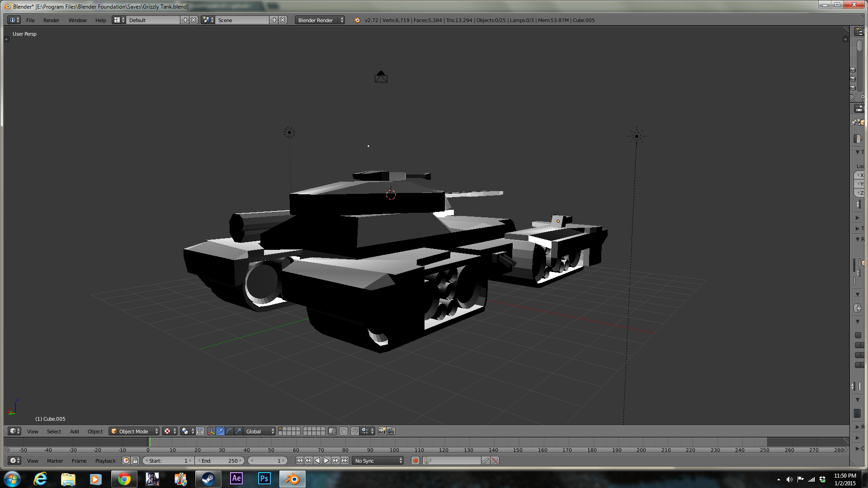This screenshot has height=488, width=868.
Task: Play the animation in reverse
Action: 317,461
